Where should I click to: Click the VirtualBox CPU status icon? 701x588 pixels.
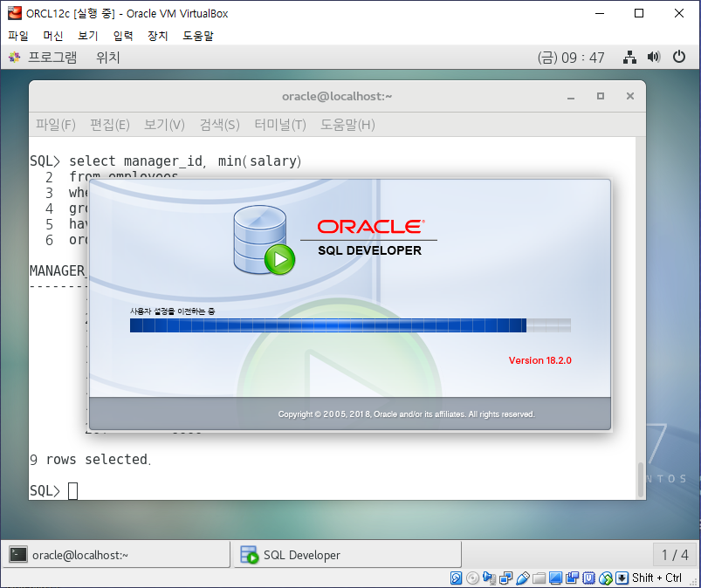pyautogui.click(x=588, y=578)
